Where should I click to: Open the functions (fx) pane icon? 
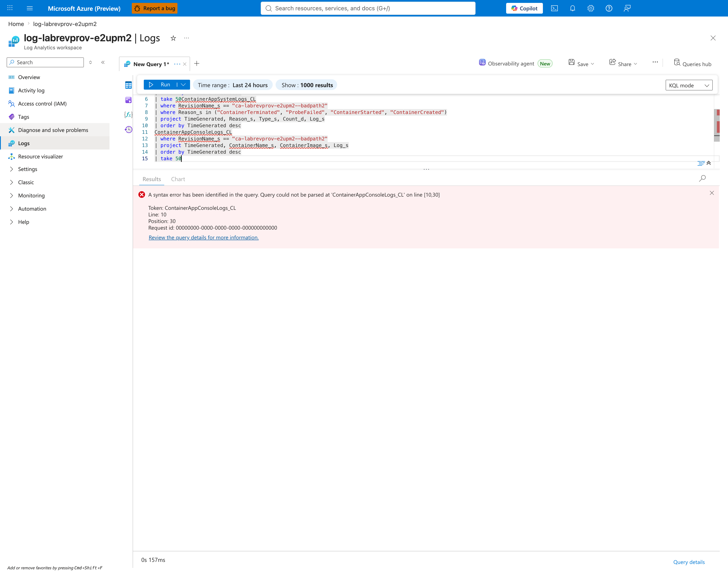[128, 115]
